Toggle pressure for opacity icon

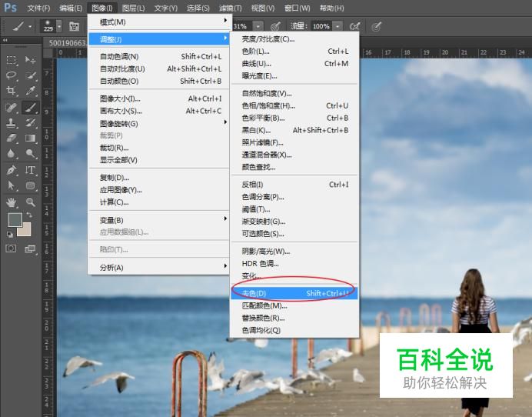(x=275, y=26)
